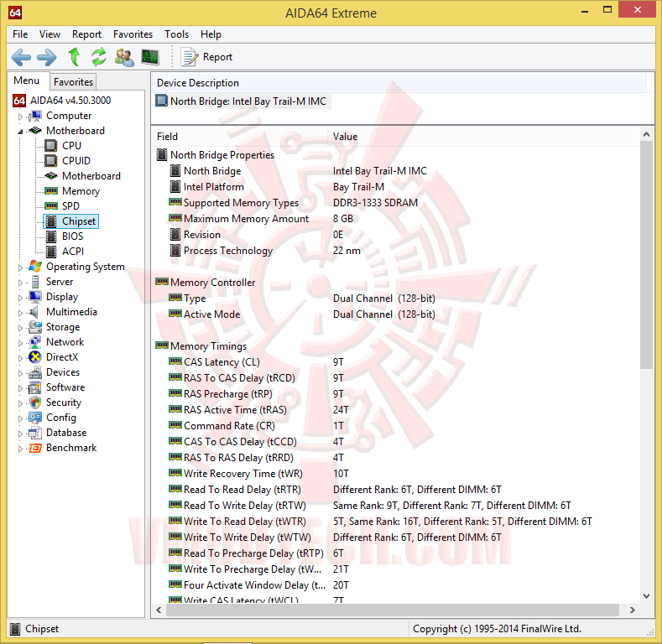This screenshot has width=662, height=644.
Task: Click the horizontal scrollbar left arrow
Action: pos(159,610)
